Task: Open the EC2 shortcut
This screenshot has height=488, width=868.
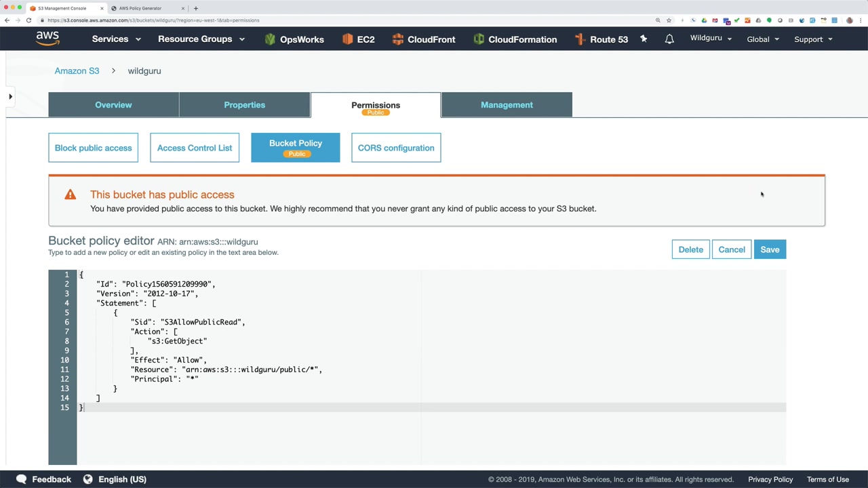Action: pos(358,39)
